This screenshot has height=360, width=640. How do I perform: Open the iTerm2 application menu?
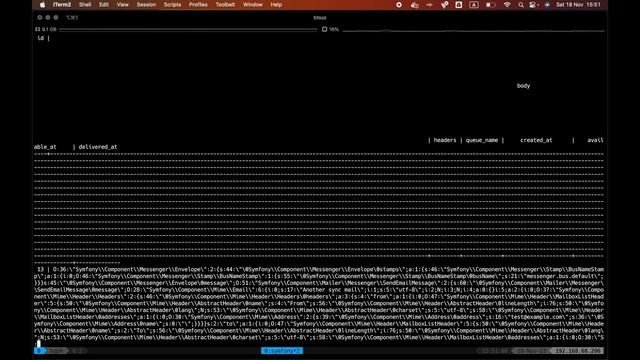(x=62, y=5)
